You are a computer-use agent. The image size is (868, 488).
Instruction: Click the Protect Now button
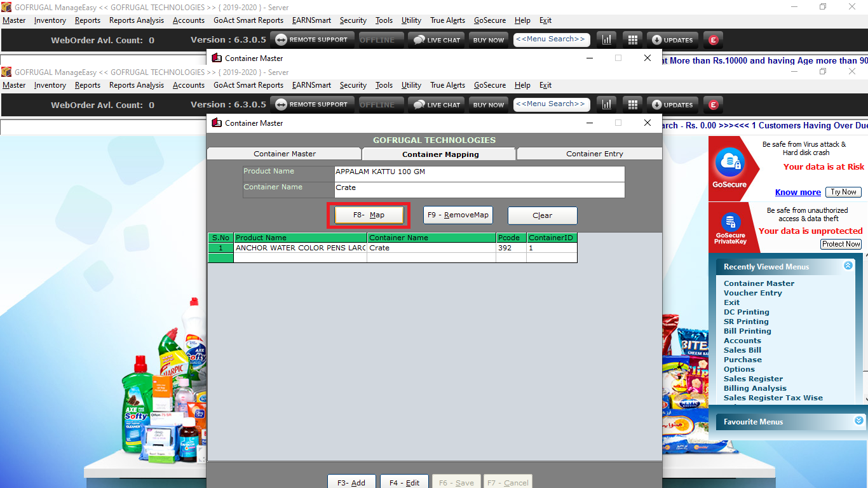click(x=841, y=244)
